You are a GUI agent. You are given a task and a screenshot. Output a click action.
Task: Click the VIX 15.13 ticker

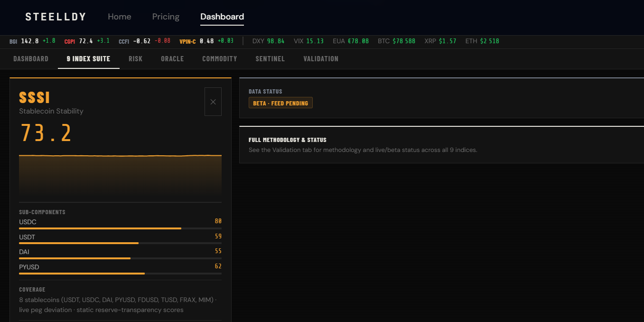tap(308, 41)
